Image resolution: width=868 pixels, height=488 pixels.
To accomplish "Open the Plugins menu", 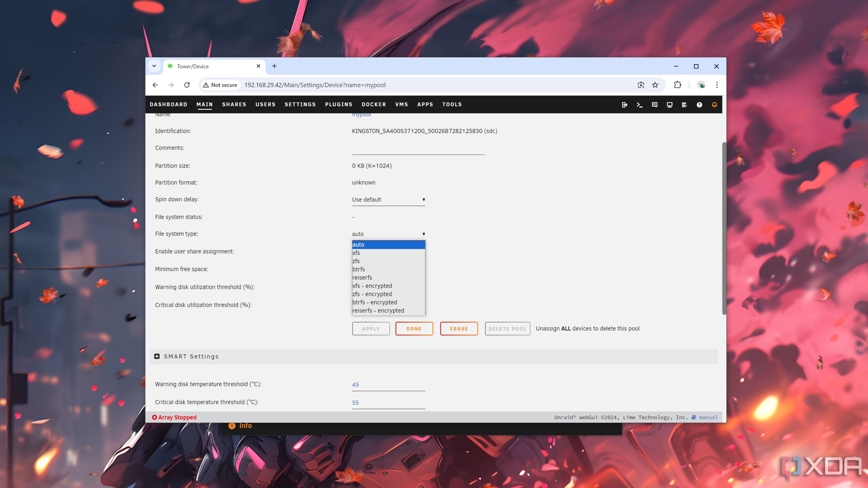I will tap(339, 104).
